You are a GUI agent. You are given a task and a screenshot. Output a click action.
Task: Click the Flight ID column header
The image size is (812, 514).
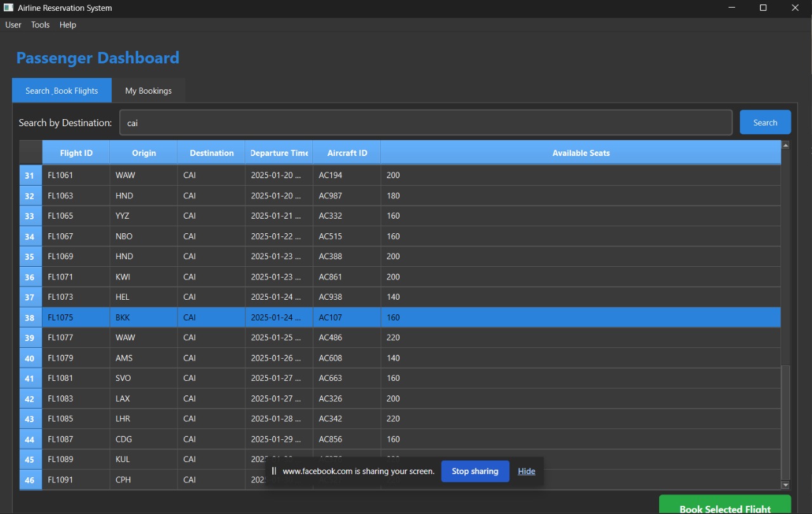75,152
